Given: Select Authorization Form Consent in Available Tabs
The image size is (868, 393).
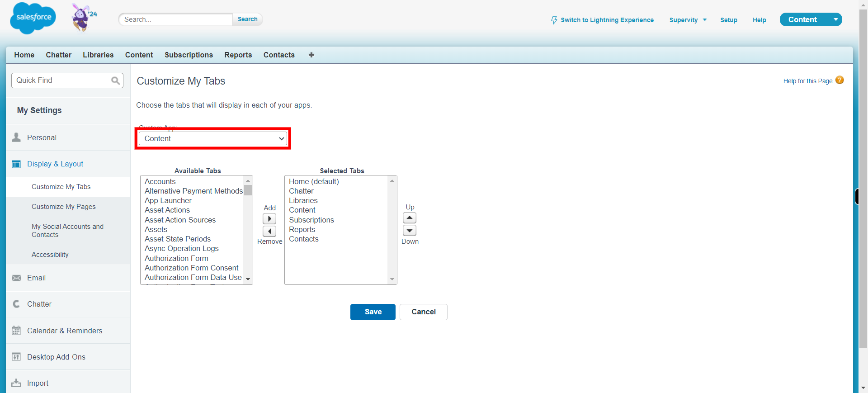Looking at the screenshot, I should click(192, 268).
